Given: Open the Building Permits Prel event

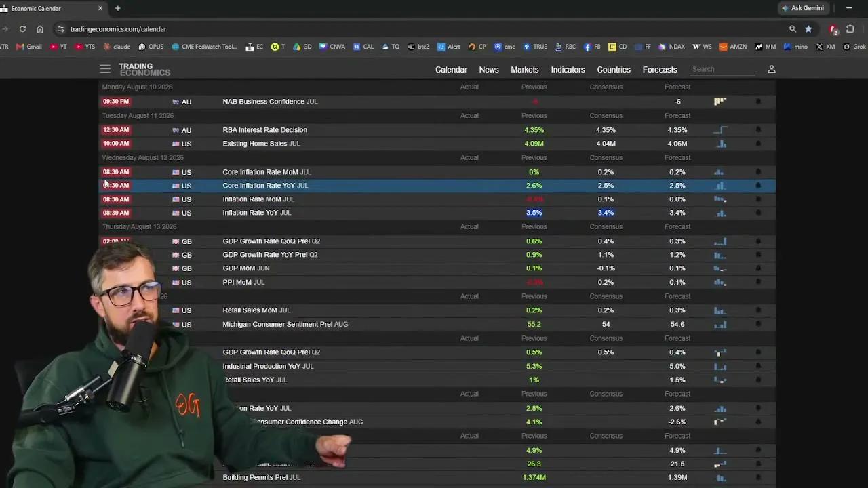Looking at the screenshot, I should (x=262, y=477).
